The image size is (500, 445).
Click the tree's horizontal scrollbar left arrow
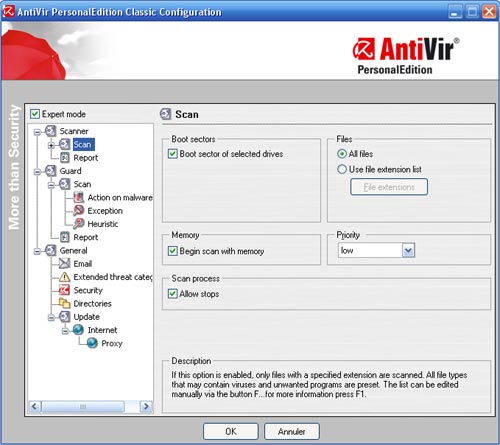pos(35,406)
